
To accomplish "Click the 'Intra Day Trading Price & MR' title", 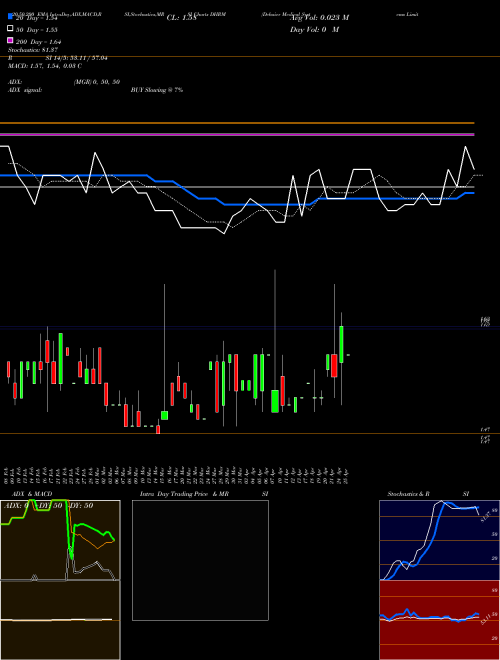I will (x=184, y=494).
